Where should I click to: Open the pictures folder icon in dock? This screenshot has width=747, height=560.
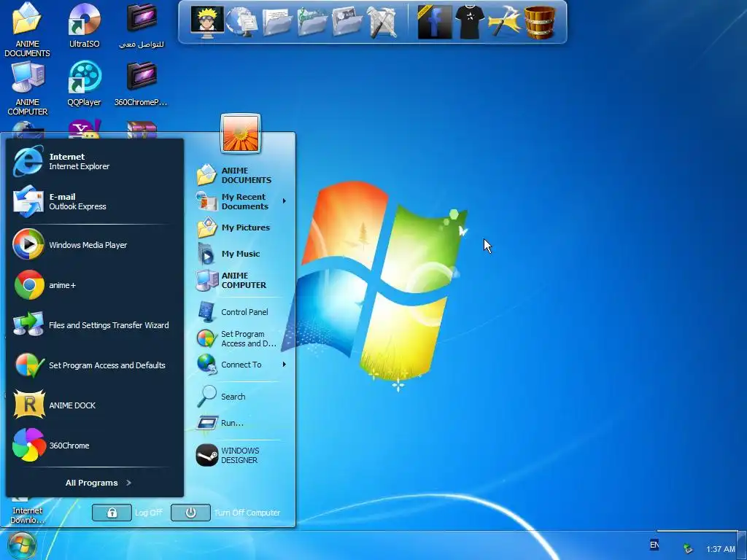pyautogui.click(x=347, y=22)
